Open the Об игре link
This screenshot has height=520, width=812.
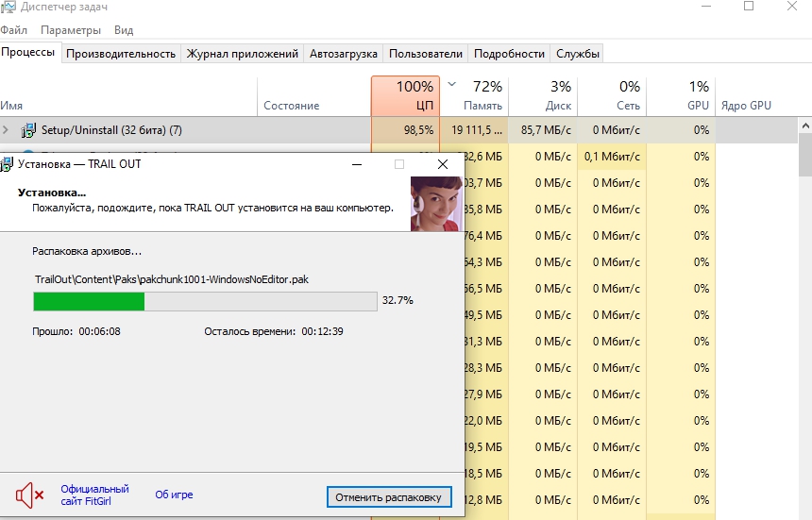coord(174,495)
